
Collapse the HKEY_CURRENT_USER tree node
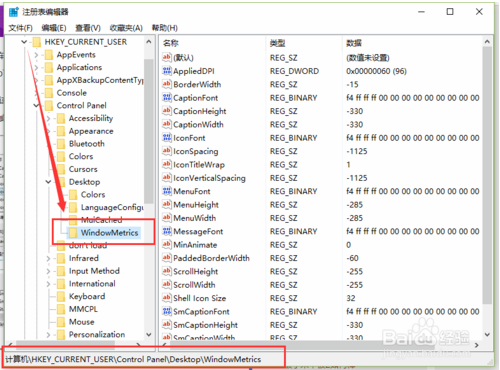24,42
